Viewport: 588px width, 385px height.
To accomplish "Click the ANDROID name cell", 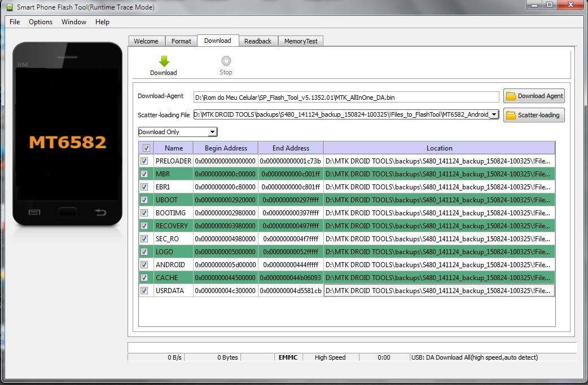I will (173, 265).
